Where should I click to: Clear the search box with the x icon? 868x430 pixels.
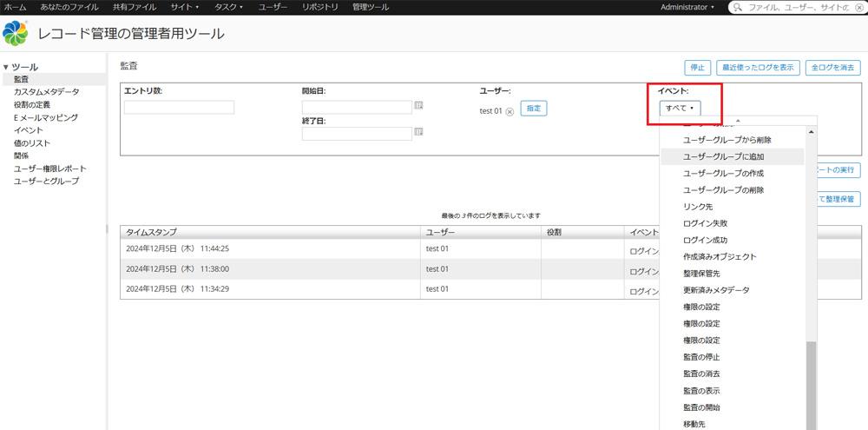coord(858,8)
